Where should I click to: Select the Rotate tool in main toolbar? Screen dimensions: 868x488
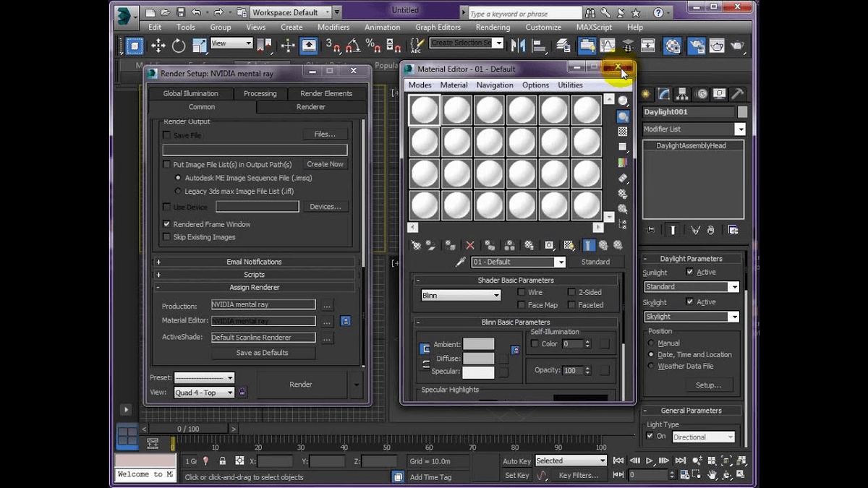click(178, 46)
